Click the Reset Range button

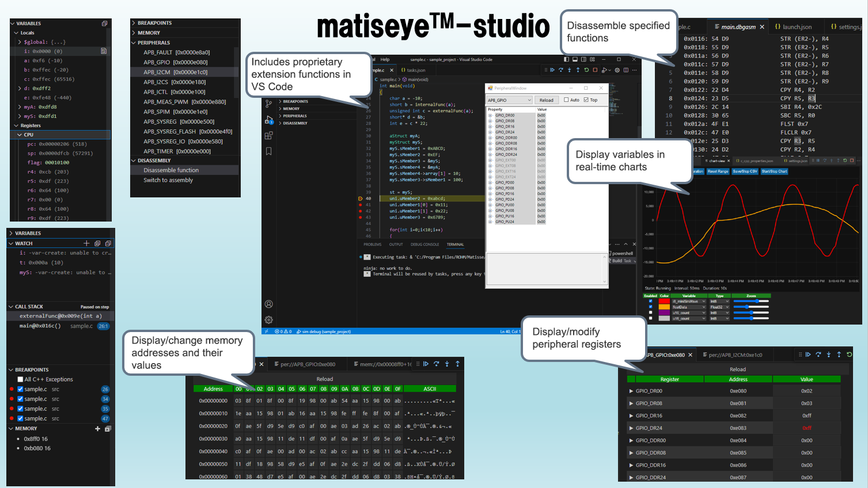click(x=718, y=171)
